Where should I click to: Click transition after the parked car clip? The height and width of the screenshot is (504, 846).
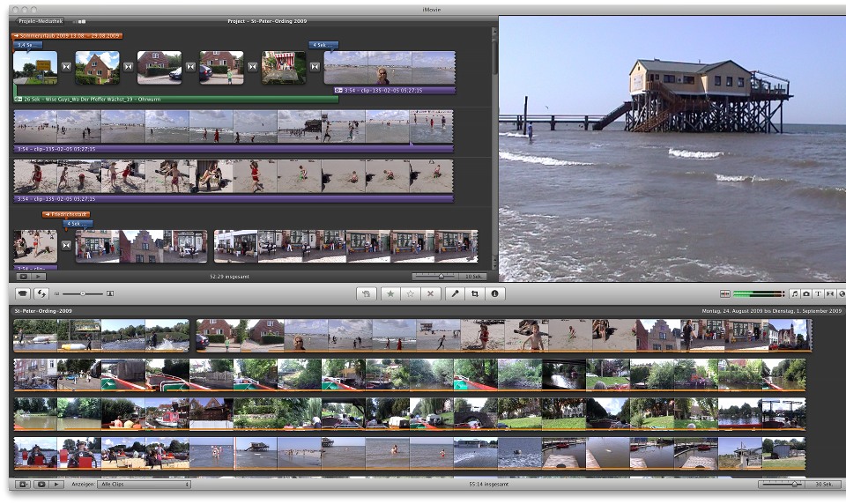click(x=190, y=67)
